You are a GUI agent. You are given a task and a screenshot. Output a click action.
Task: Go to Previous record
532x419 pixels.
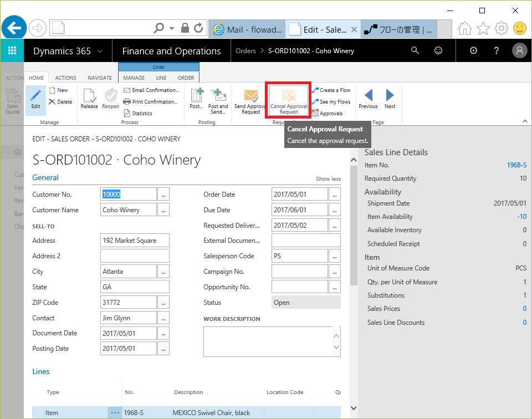coord(368,99)
